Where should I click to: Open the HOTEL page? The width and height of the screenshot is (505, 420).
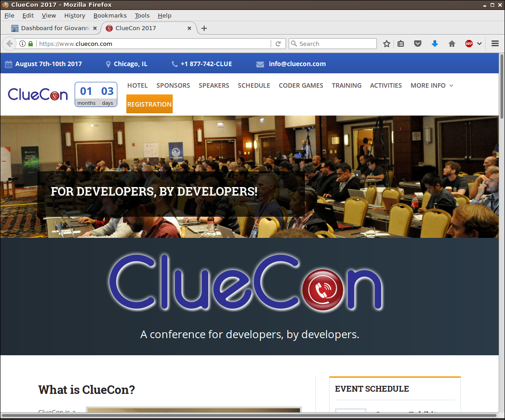tap(138, 85)
